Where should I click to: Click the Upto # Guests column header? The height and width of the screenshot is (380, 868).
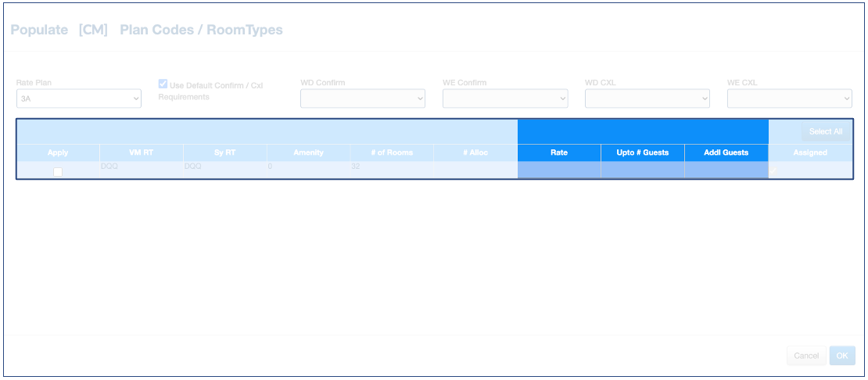pos(642,152)
